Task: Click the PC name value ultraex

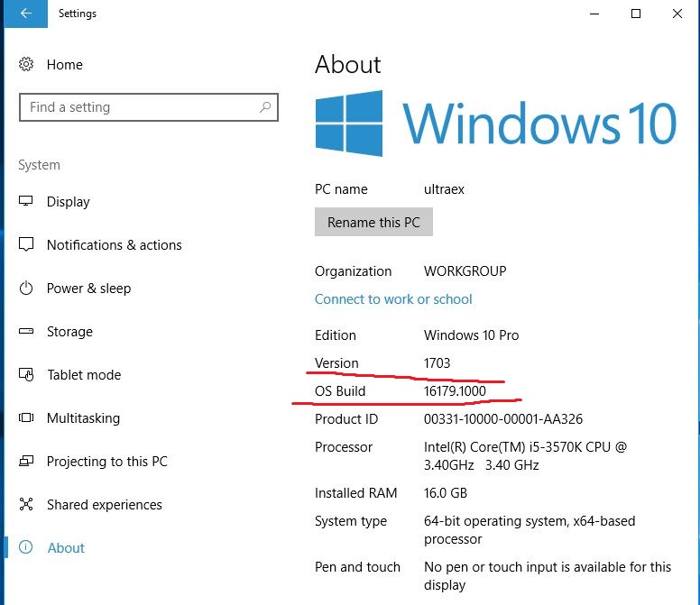Action: [444, 189]
